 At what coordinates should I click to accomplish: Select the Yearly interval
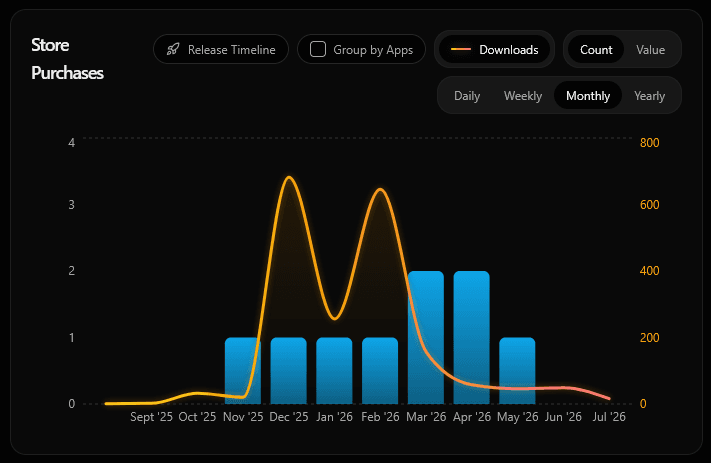[649, 96]
